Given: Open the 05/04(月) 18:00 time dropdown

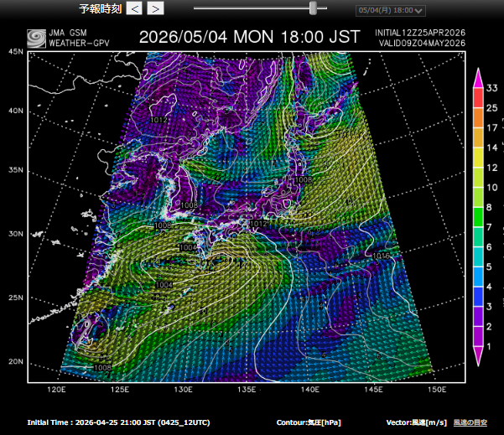Looking at the screenshot, I should [x=391, y=10].
